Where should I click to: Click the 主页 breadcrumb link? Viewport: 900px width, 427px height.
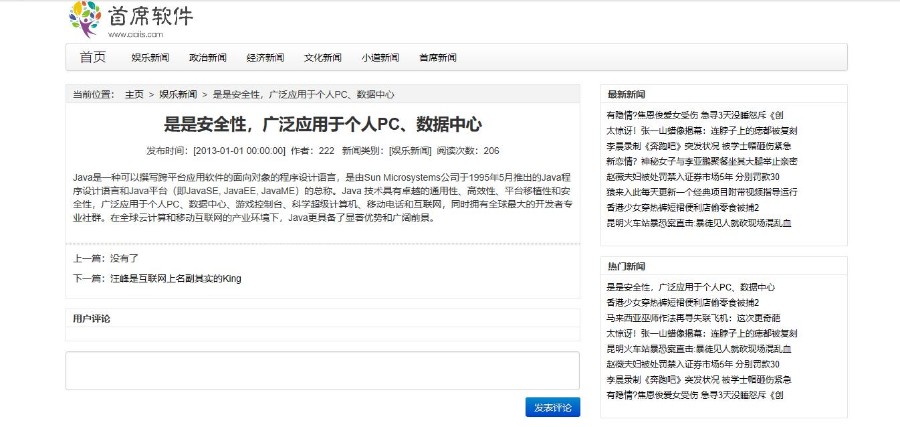tap(134, 94)
